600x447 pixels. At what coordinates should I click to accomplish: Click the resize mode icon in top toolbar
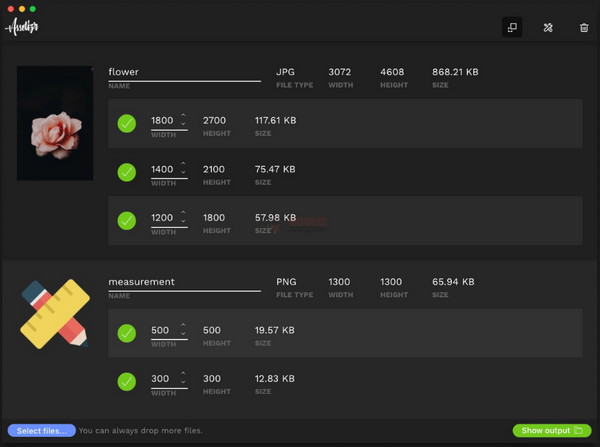click(x=512, y=28)
